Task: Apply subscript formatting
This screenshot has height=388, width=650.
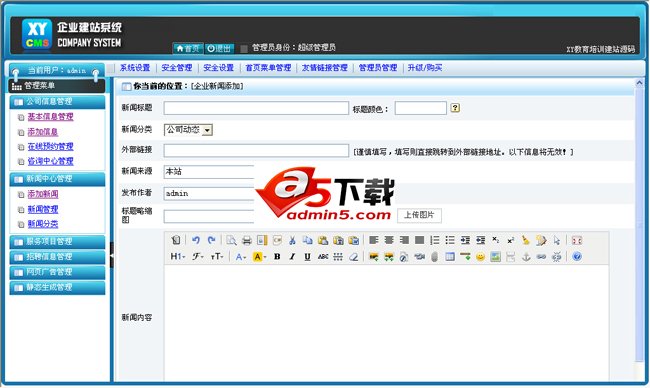Action: 495,240
